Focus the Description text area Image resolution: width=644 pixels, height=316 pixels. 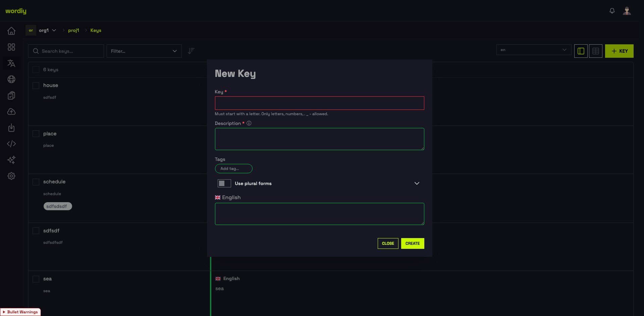320,139
